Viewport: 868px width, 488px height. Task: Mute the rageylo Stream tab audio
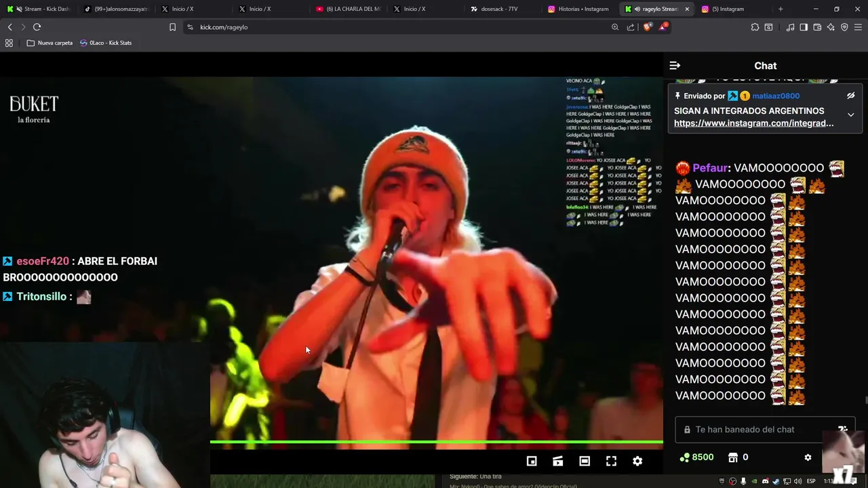(637, 9)
